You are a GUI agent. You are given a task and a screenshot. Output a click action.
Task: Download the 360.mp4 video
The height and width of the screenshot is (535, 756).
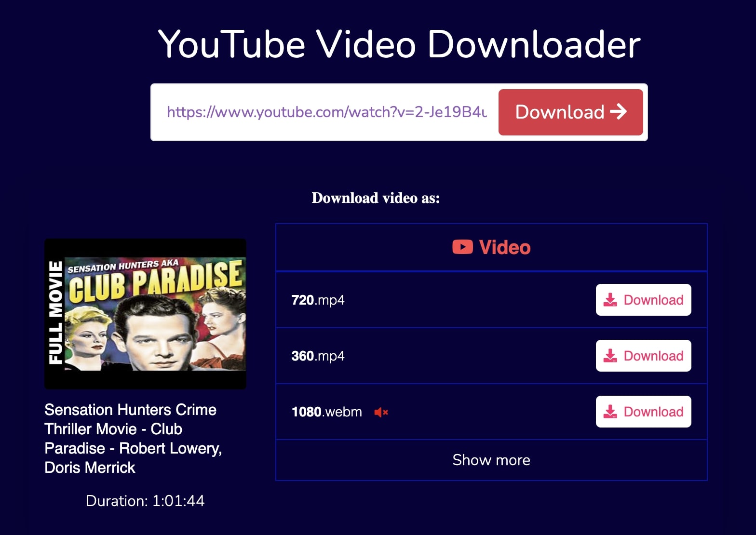pyautogui.click(x=643, y=356)
